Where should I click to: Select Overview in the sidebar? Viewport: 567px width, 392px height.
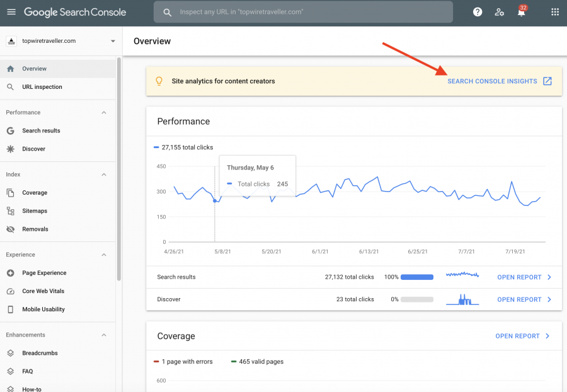click(x=58, y=69)
